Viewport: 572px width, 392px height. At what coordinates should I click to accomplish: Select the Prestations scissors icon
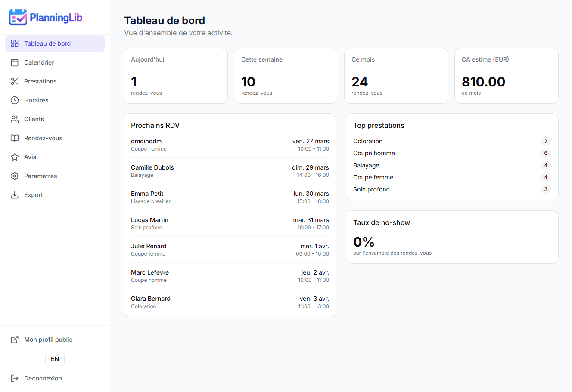(x=14, y=81)
